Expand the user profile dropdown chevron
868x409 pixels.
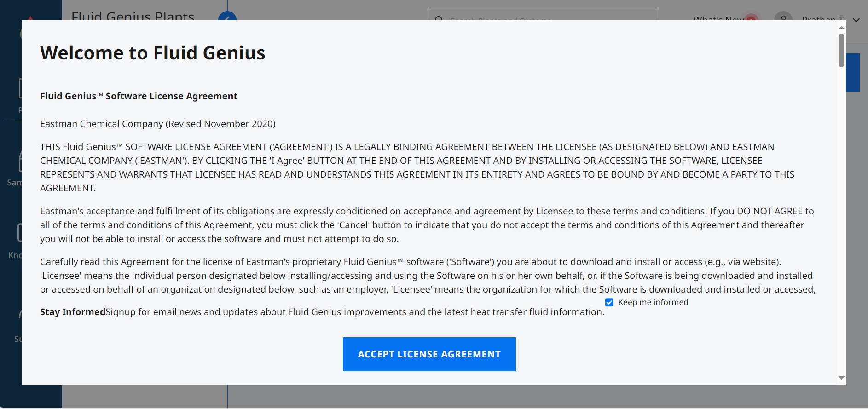(x=856, y=20)
